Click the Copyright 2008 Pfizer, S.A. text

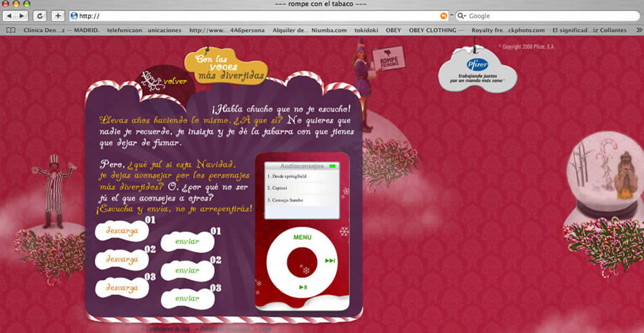click(527, 47)
